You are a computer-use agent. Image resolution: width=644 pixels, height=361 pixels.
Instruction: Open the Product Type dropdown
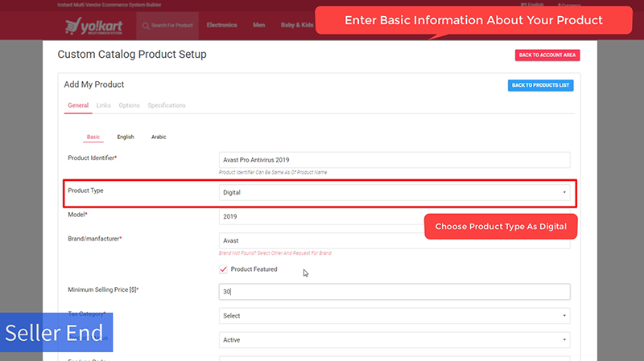coord(394,192)
